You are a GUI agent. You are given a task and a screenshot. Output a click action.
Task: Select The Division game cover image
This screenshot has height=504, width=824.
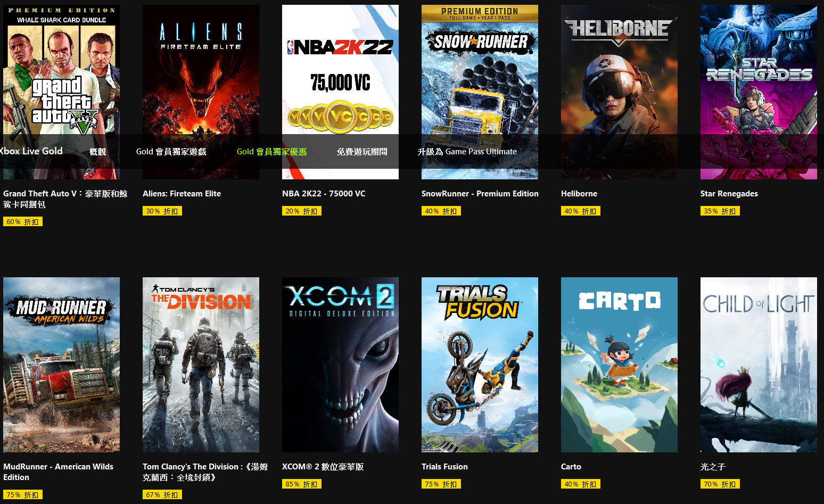(201, 365)
